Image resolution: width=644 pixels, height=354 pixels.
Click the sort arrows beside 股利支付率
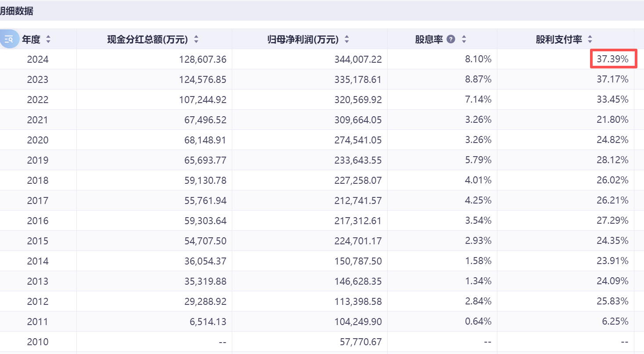(590, 39)
